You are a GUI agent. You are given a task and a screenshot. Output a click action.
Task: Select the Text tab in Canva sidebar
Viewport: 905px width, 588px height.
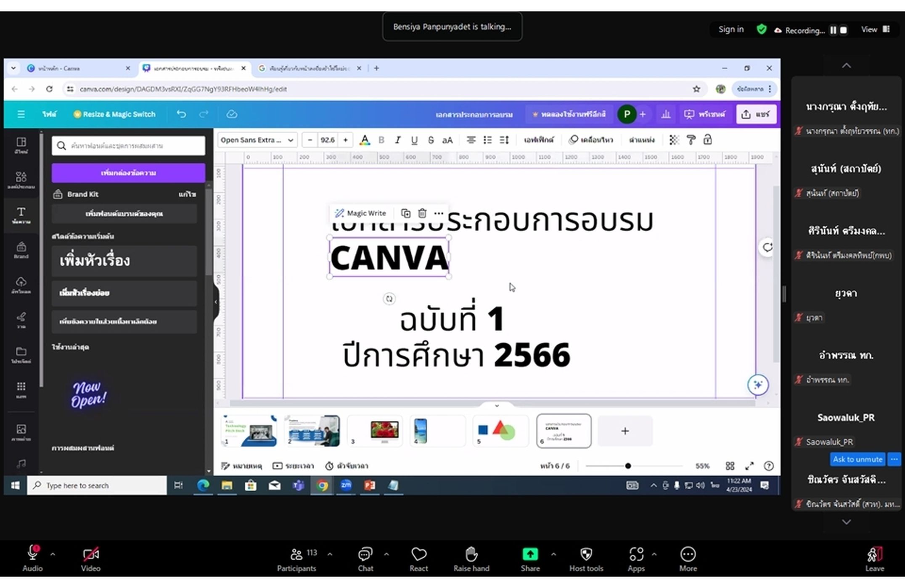(21, 215)
